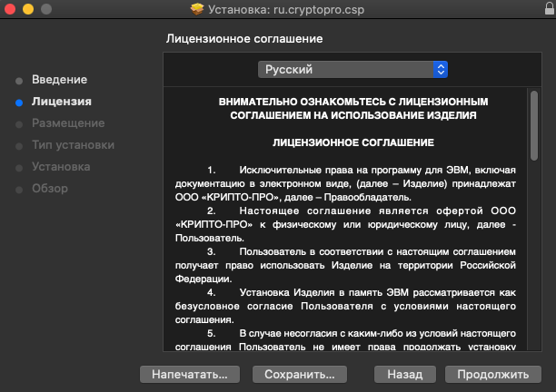Go back with the Назад button

click(x=405, y=374)
